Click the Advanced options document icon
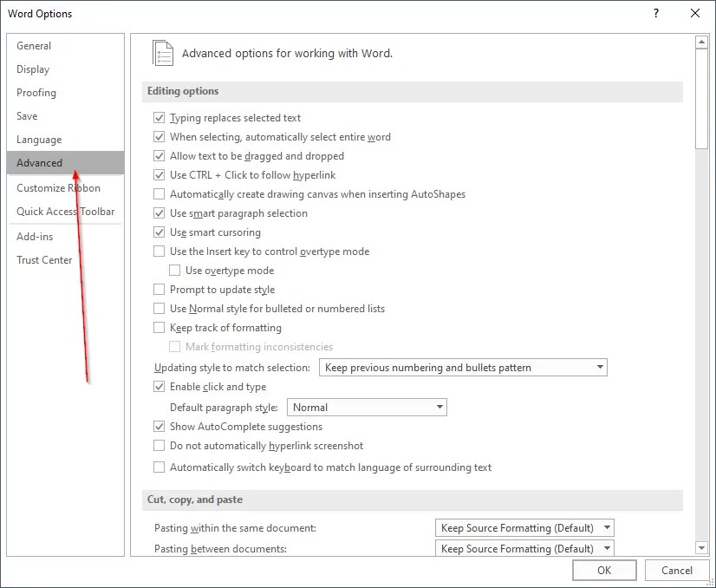This screenshot has height=588, width=716. pyautogui.click(x=162, y=53)
